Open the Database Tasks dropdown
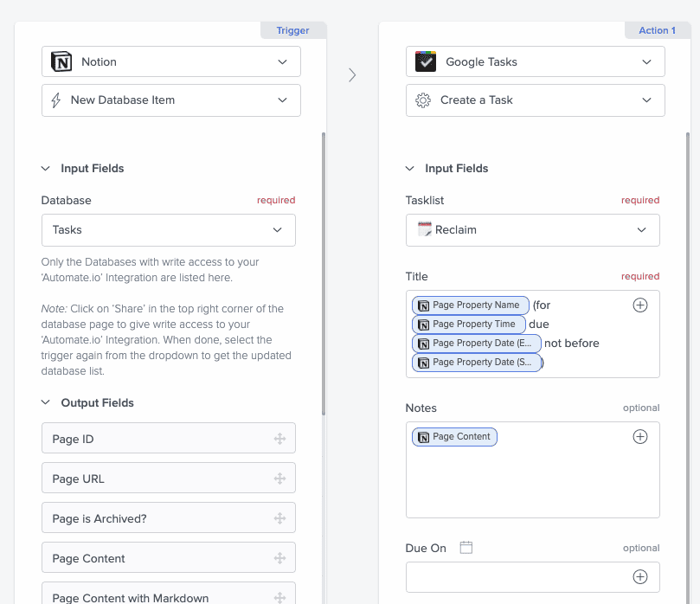The width and height of the screenshot is (700, 604). (169, 230)
